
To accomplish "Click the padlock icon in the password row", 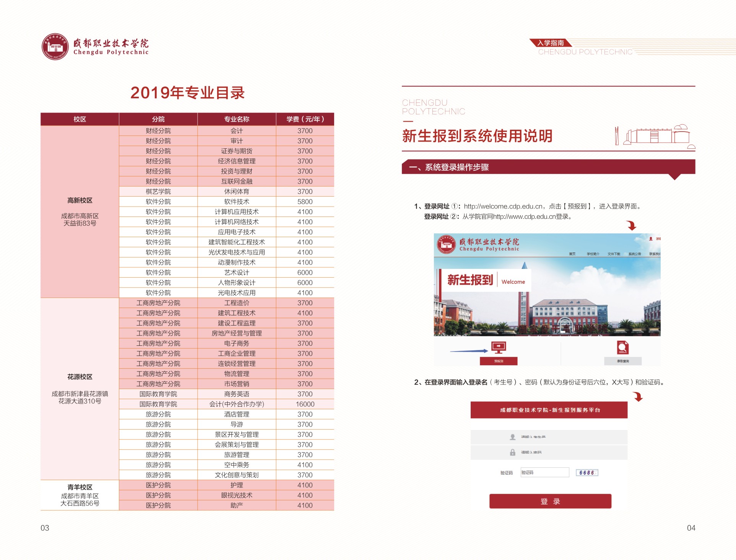I will (x=512, y=452).
